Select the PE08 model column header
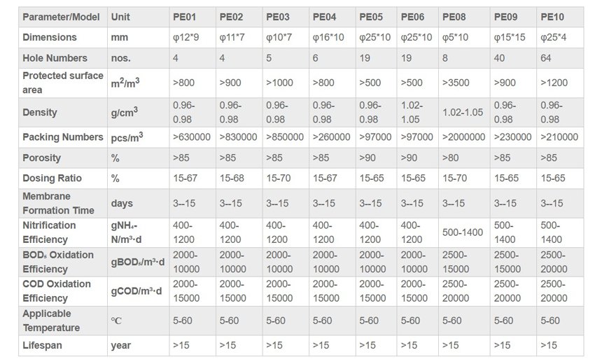 [455, 16]
